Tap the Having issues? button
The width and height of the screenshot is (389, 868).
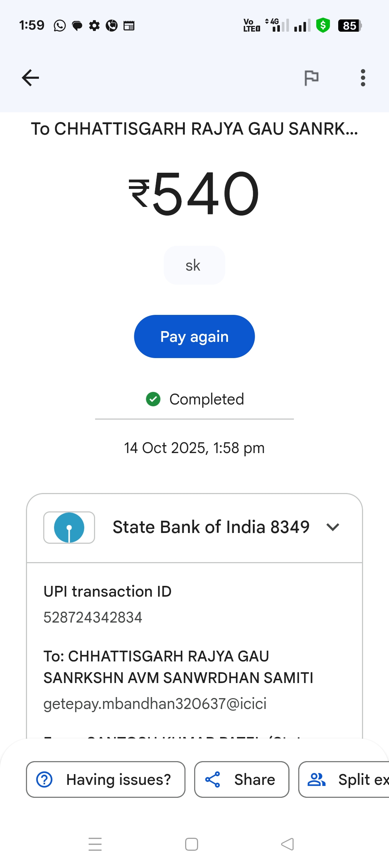106,779
